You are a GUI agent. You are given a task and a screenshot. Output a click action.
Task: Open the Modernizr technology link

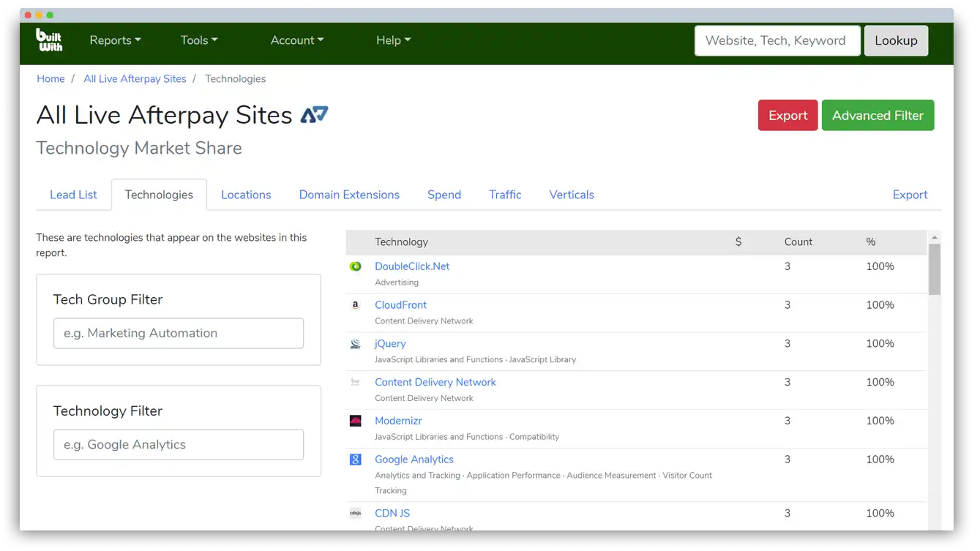tap(398, 421)
